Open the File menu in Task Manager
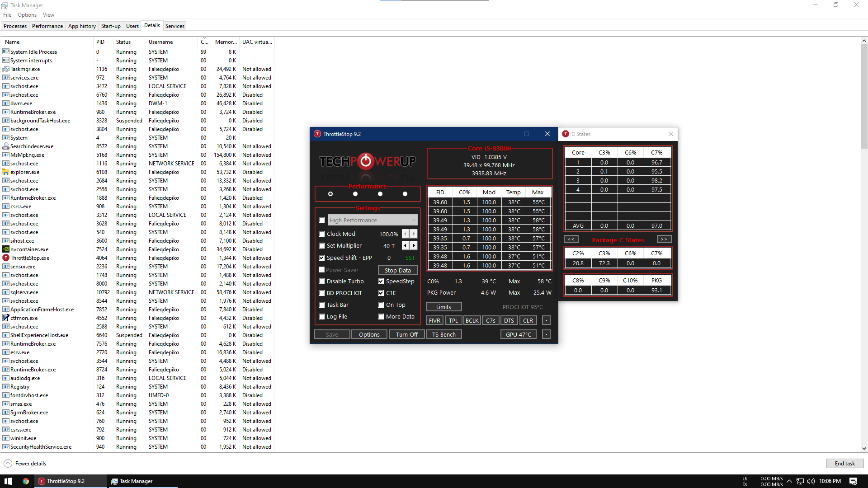This screenshot has width=868, height=488. tap(7, 15)
